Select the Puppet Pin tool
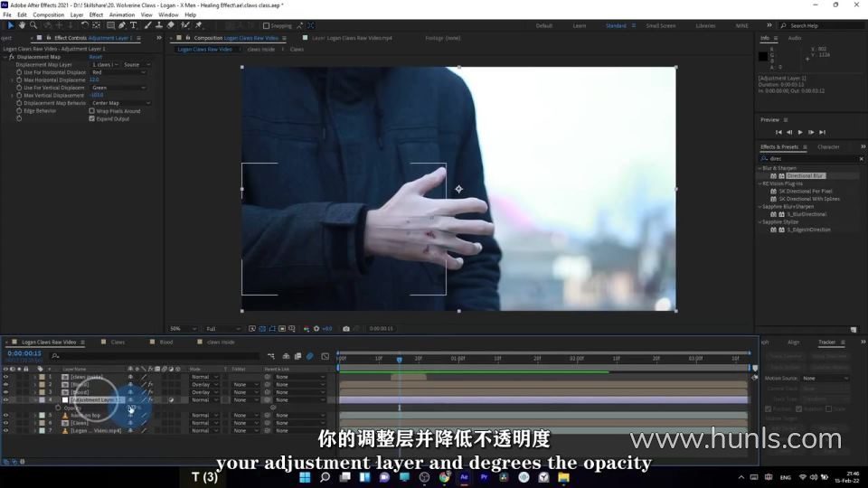 point(198,25)
